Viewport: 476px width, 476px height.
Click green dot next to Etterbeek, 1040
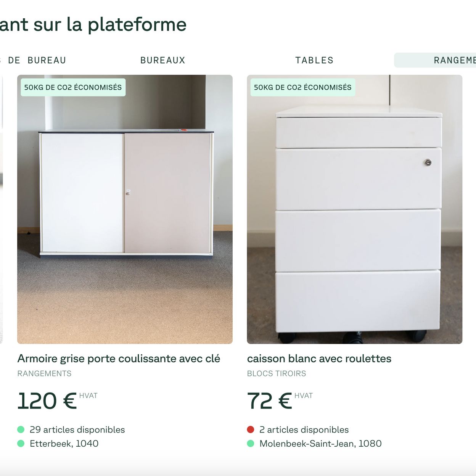[x=21, y=444]
